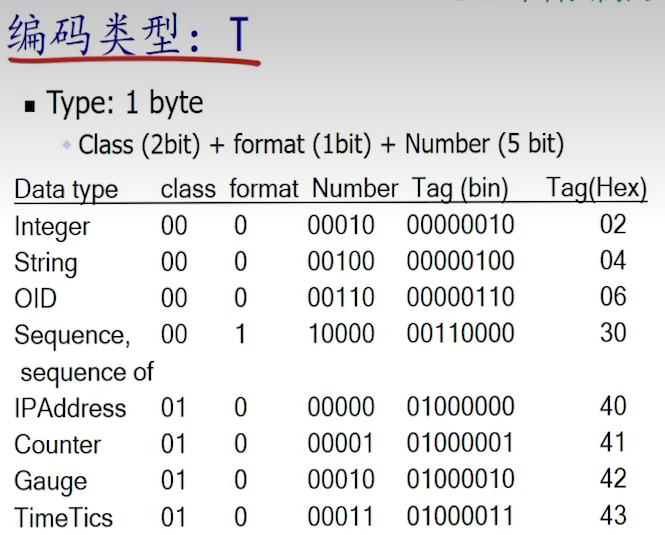Screen dimensions: 665x535
Task: Click Number value "00100" in String row
Action: [341, 261]
